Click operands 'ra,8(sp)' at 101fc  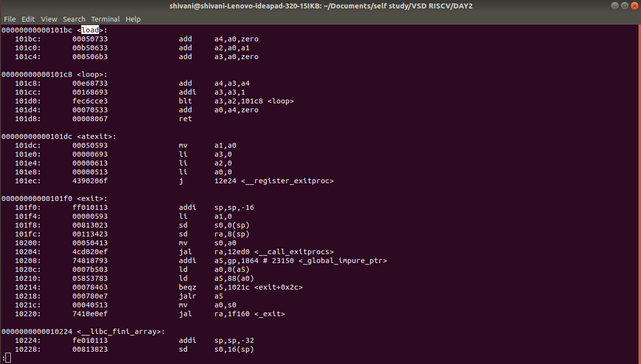tap(232, 234)
